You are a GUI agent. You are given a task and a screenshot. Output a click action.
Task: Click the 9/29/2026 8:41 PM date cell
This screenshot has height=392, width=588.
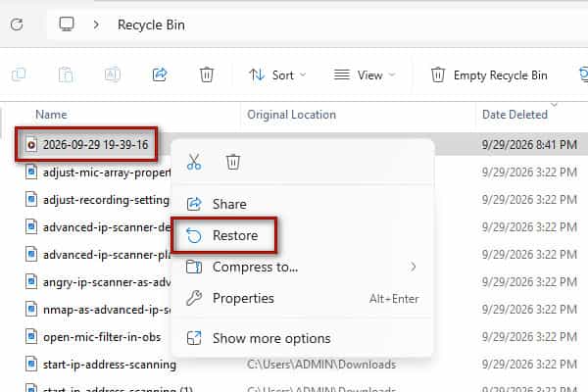click(529, 144)
